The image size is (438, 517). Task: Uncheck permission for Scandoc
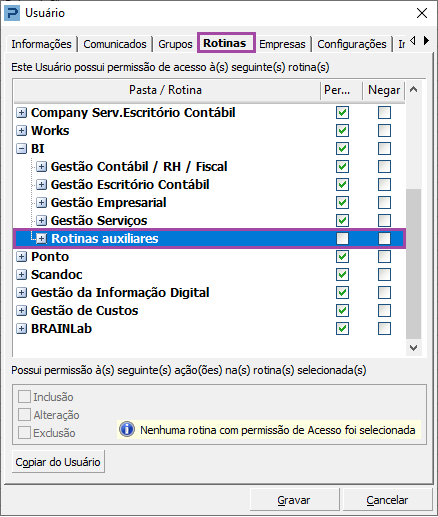(x=342, y=275)
